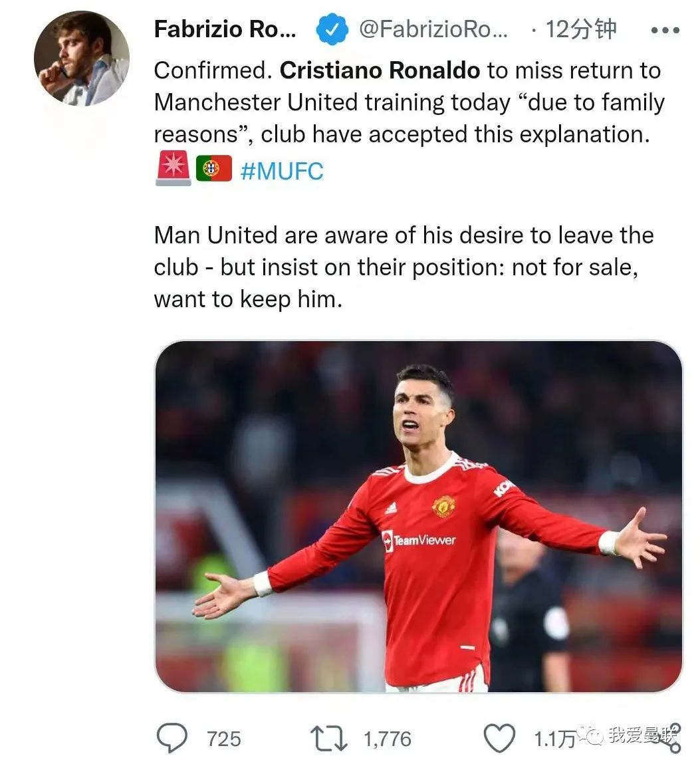Click the 1,776 retweet count
The width and height of the screenshot is (700, 766).
[x=388, y=739]
